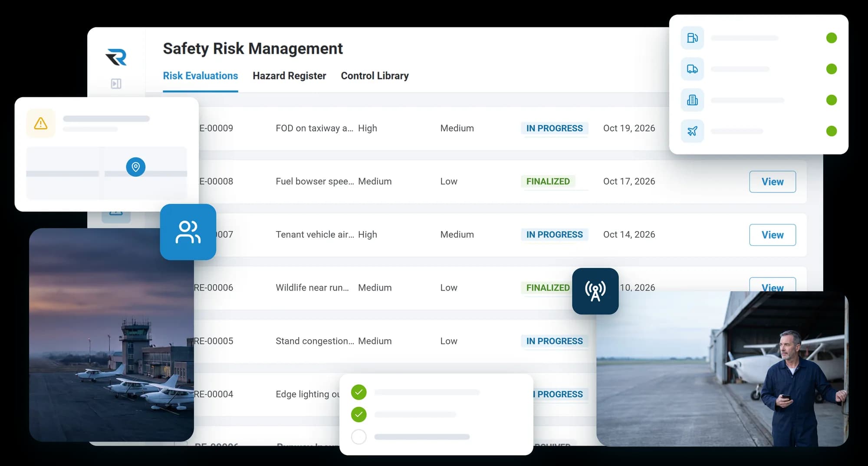
Task: Open the Hazard Register tab
Action: (289, 76)
